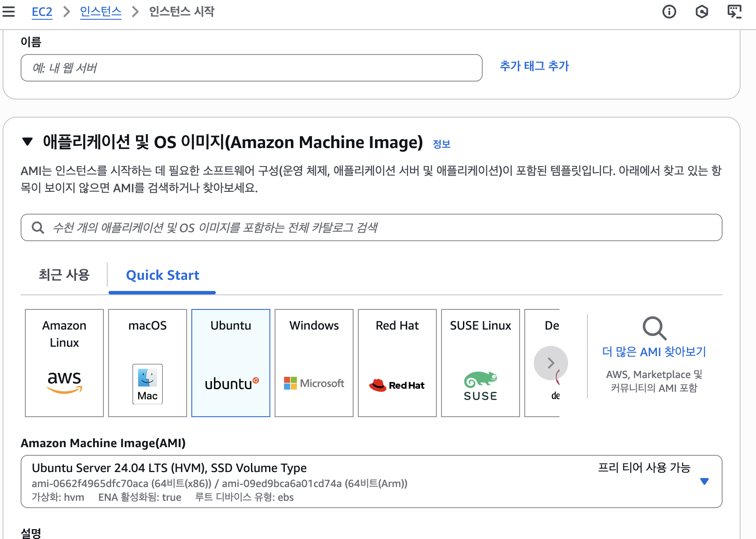Click the Microsoft logo

314,383
